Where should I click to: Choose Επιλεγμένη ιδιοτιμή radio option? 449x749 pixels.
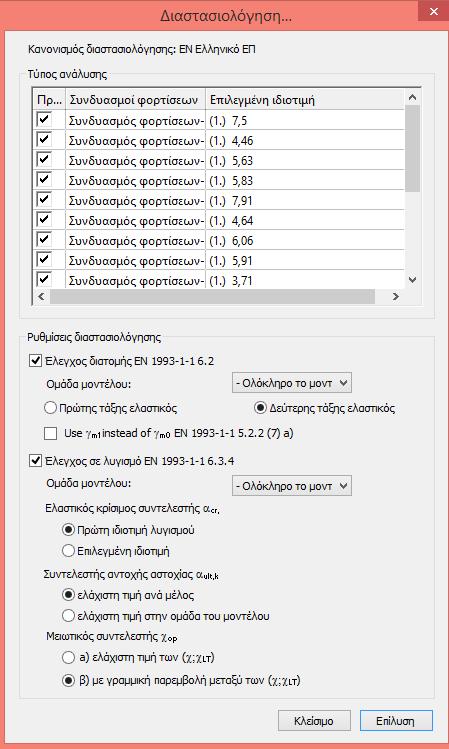coord(68,551)
